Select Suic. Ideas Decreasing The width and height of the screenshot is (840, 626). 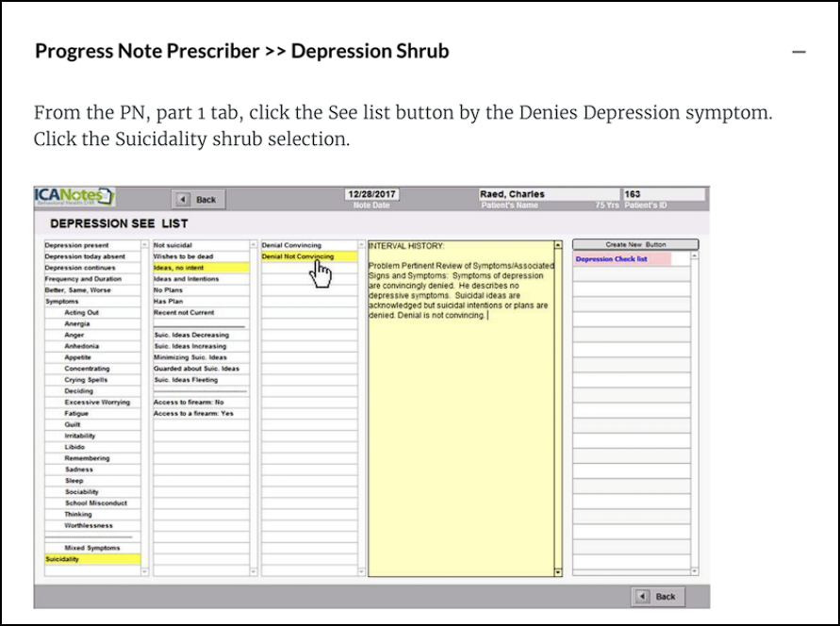202,336
